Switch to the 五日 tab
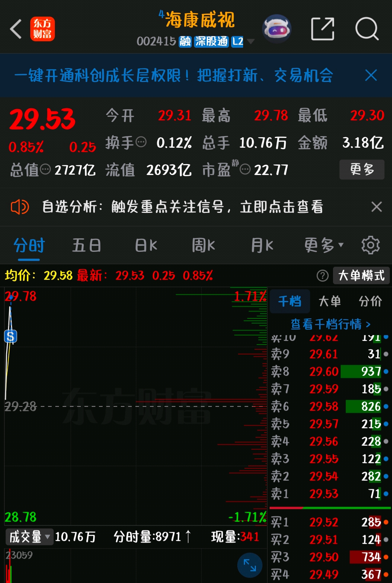This screenshot has height=583, width=392. point(87,245)
